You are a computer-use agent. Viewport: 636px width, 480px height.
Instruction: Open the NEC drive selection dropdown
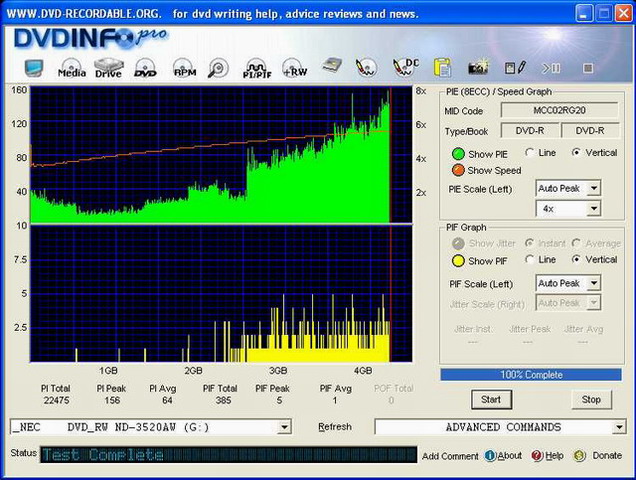[284, 427]
